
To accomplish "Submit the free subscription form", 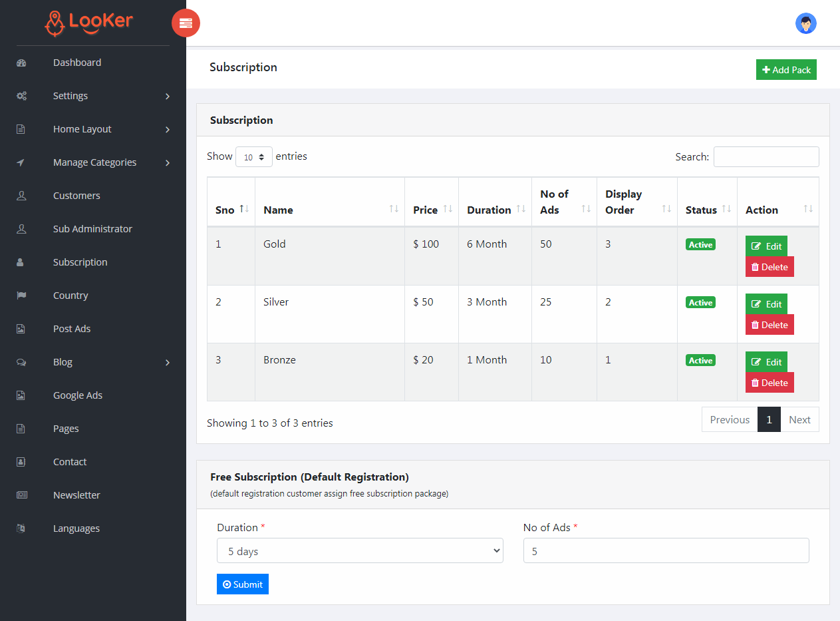I will (x=243, y=584).
